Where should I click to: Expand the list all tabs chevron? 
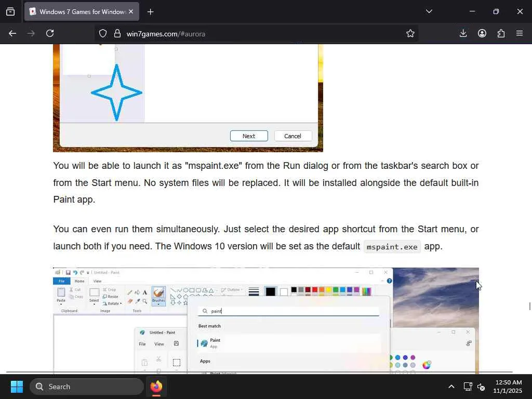(x=429, y=11)
